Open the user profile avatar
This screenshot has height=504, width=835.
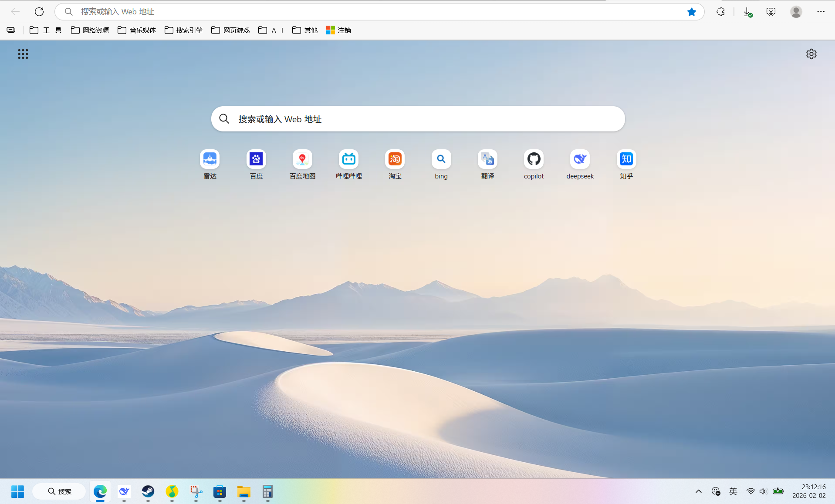[796, 12]
